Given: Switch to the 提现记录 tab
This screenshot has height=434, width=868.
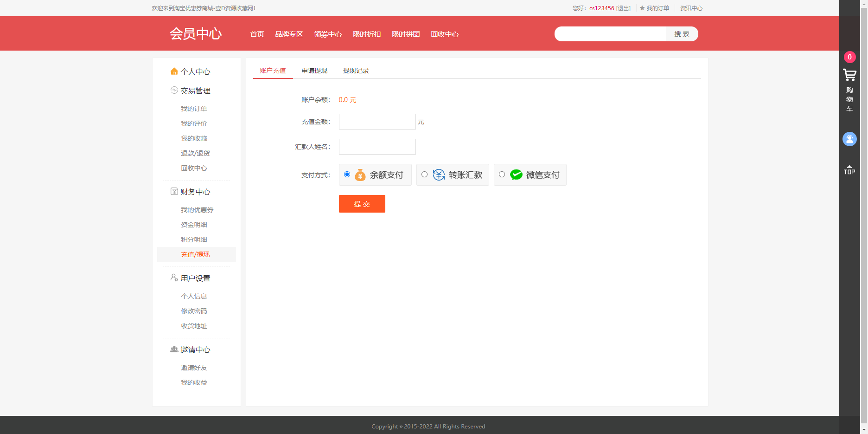Looking at the screenshot, I should click(x=356, y=70).
